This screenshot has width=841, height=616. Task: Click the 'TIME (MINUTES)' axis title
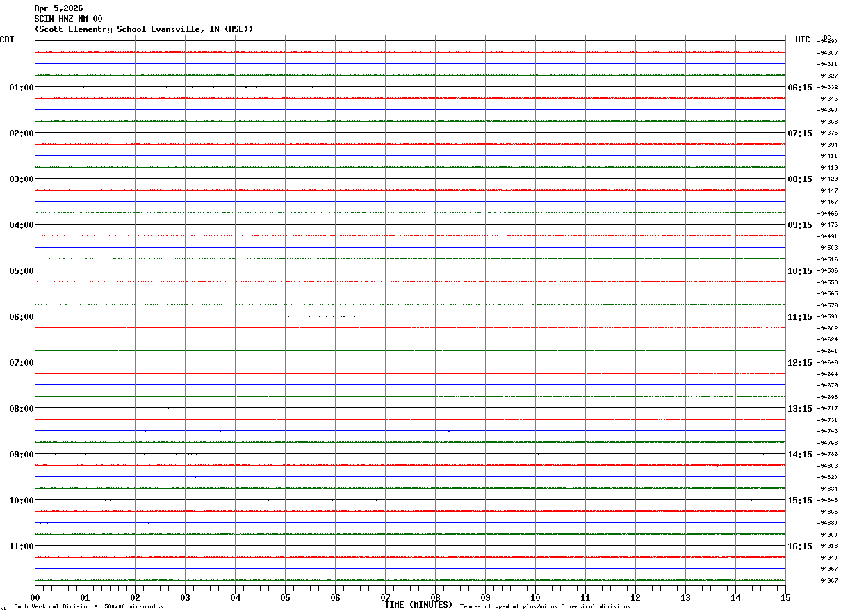pyautogui.click(x=418, y=605)
